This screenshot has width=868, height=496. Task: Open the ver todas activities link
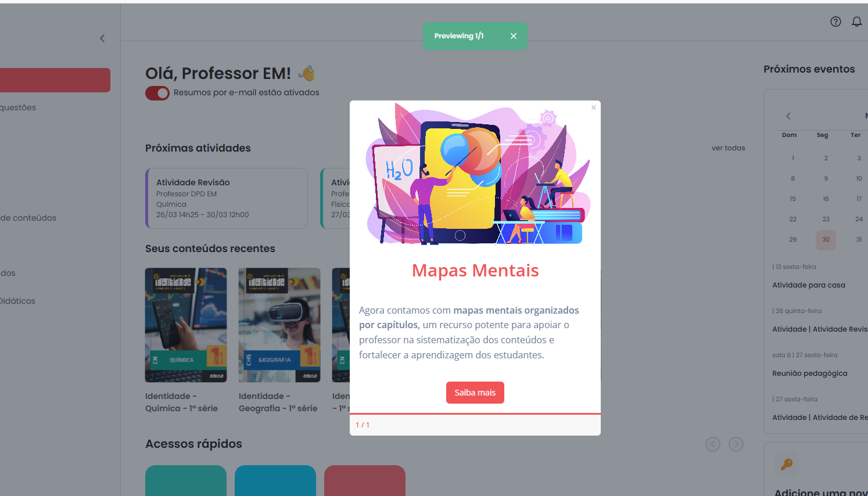(728, 148)
